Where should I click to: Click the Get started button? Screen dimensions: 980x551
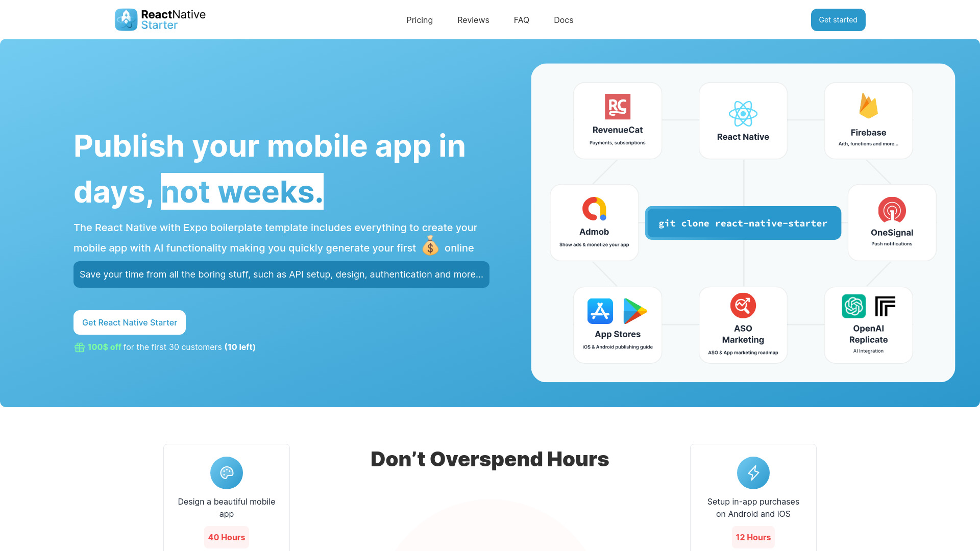838,19
